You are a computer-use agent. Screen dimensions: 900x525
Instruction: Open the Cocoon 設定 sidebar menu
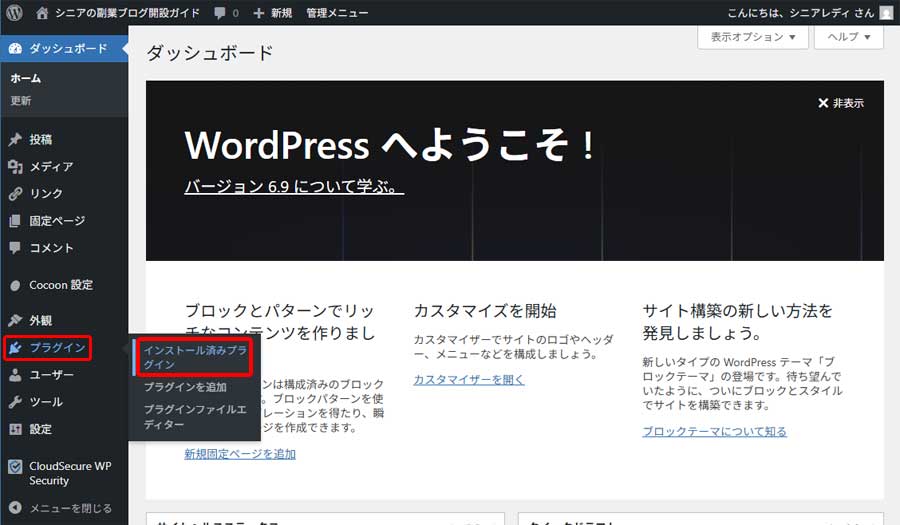pyautogui.click(x=61, y=285)
